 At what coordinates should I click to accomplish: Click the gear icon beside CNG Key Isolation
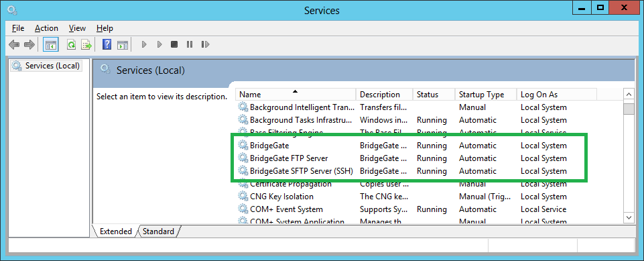tap(243, 197)
